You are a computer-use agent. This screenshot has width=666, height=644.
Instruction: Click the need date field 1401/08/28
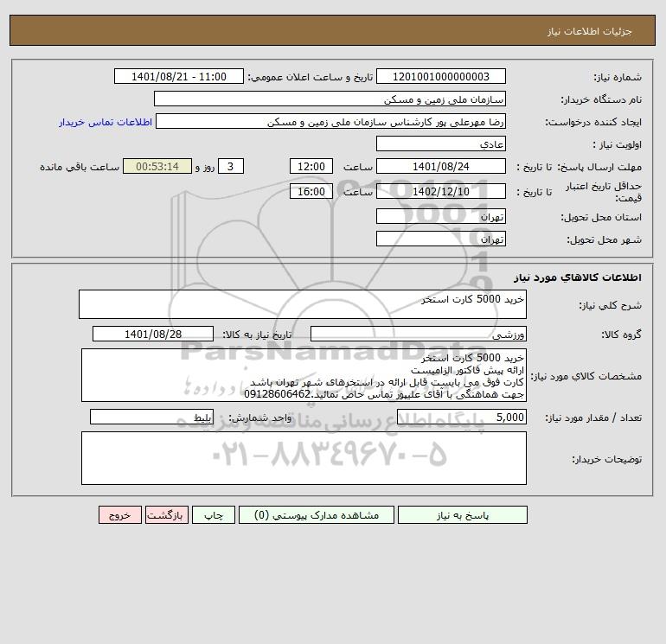153,334
